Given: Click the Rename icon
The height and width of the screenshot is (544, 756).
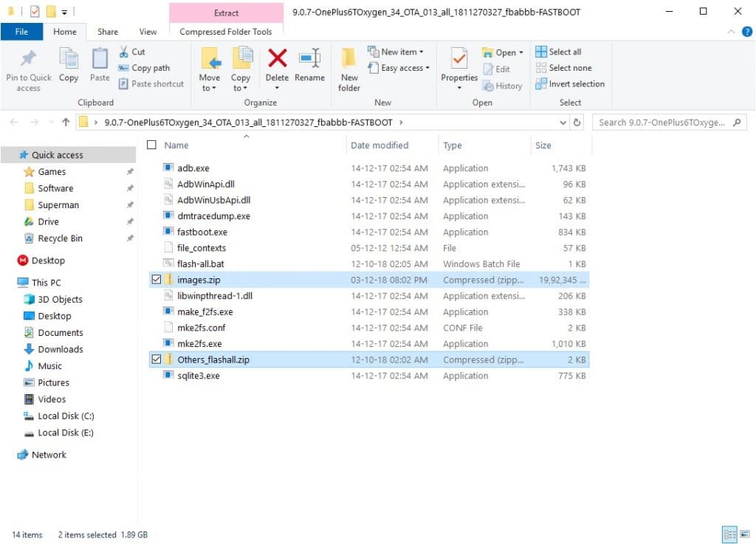Looking at the screenshot, I should pyautogui.click(x=309, y=58).
